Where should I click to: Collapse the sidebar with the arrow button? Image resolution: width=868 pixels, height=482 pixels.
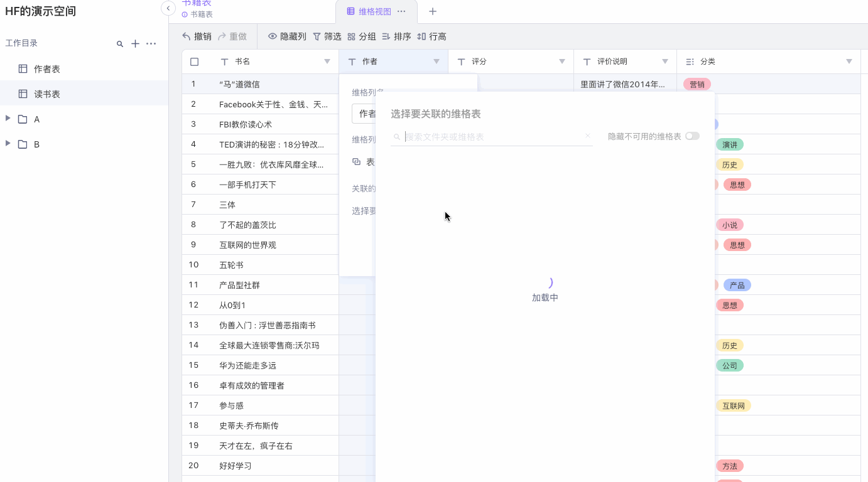168,8
